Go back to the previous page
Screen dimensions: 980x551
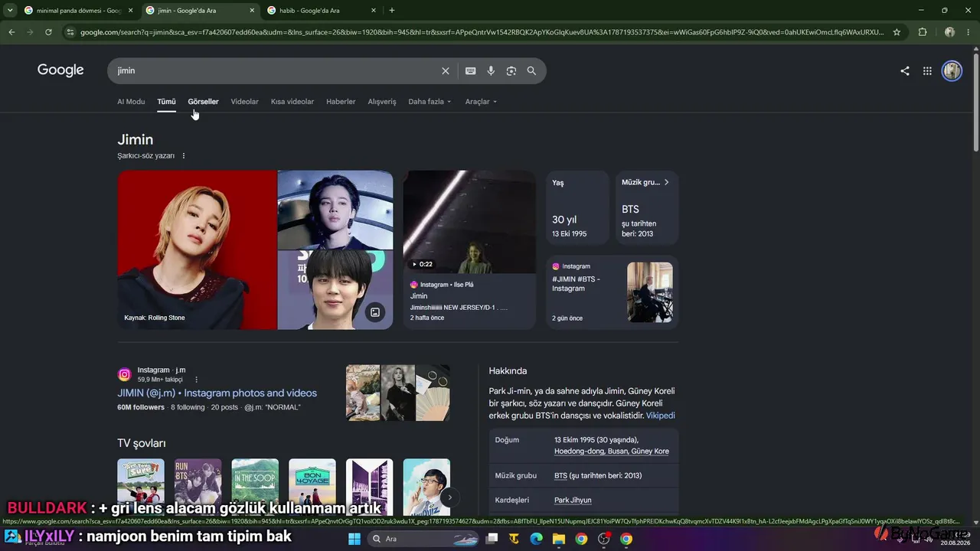11,32
